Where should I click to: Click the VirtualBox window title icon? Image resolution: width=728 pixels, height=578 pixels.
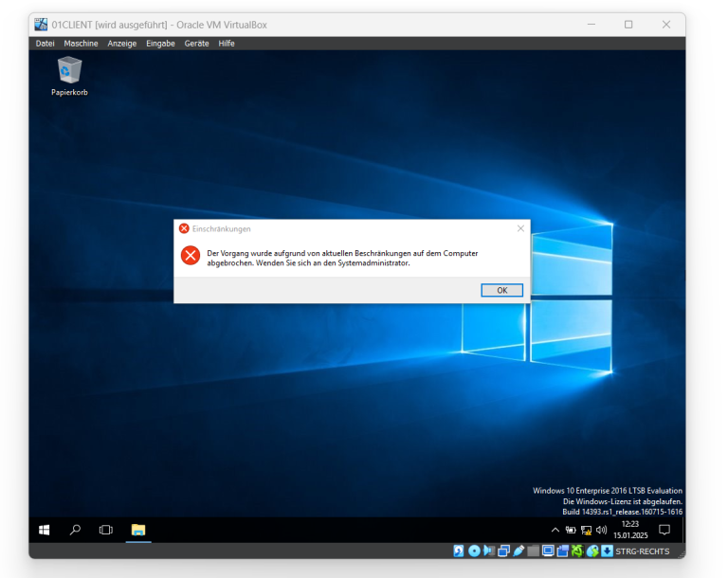coord(41,25)
